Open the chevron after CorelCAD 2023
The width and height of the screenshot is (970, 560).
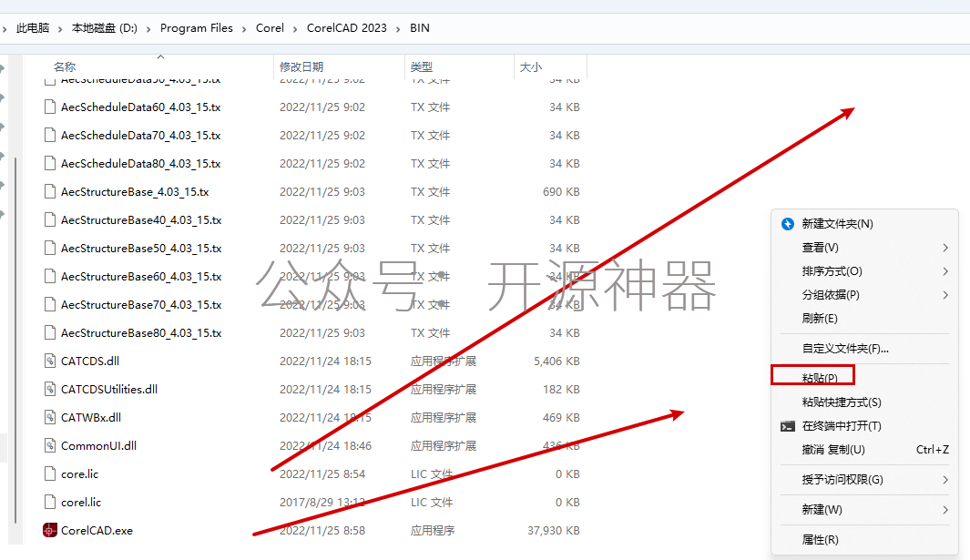pos(398,28)
